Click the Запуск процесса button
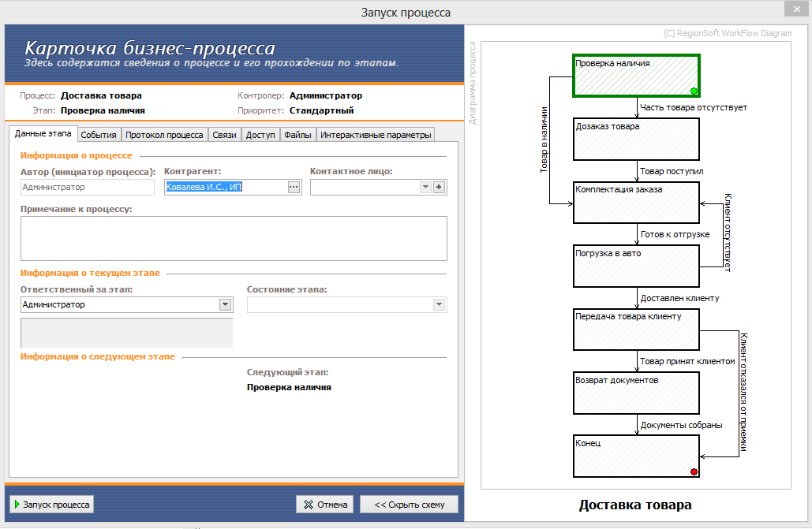The width and height of the screenshot is (812, 529). point(51,504)
